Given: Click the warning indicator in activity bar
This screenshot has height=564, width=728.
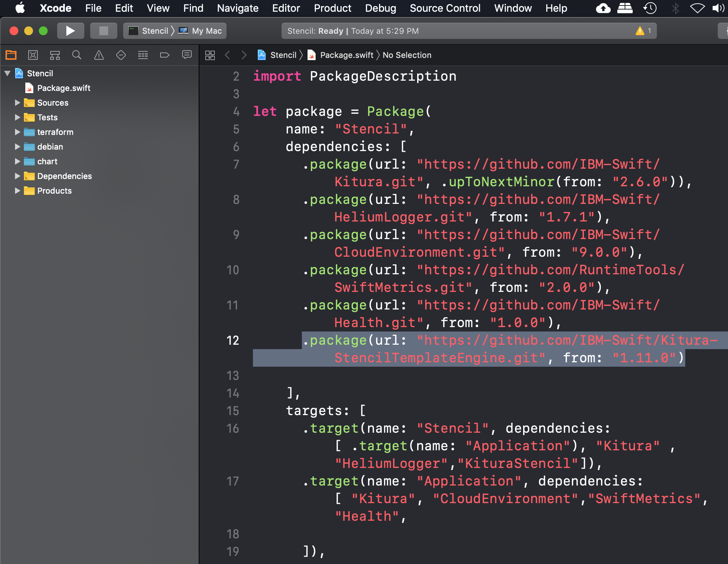Looking at the screenshot, I should 643,31.
